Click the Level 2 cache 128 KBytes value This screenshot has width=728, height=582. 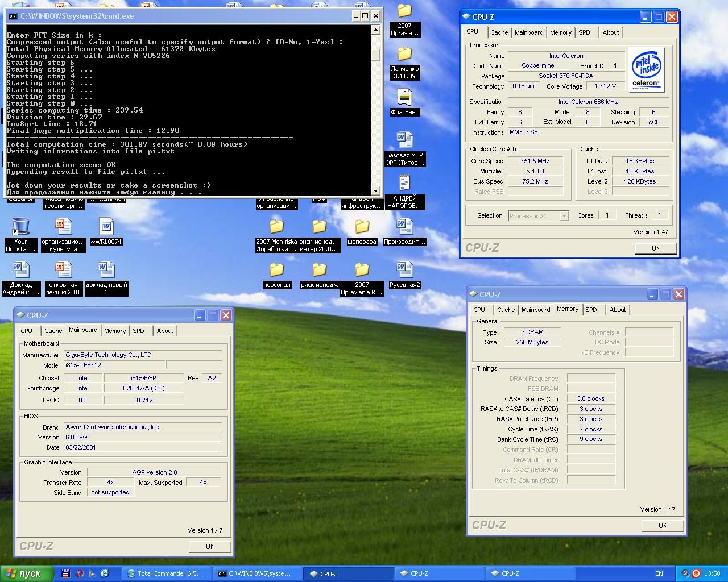(640, 181)
